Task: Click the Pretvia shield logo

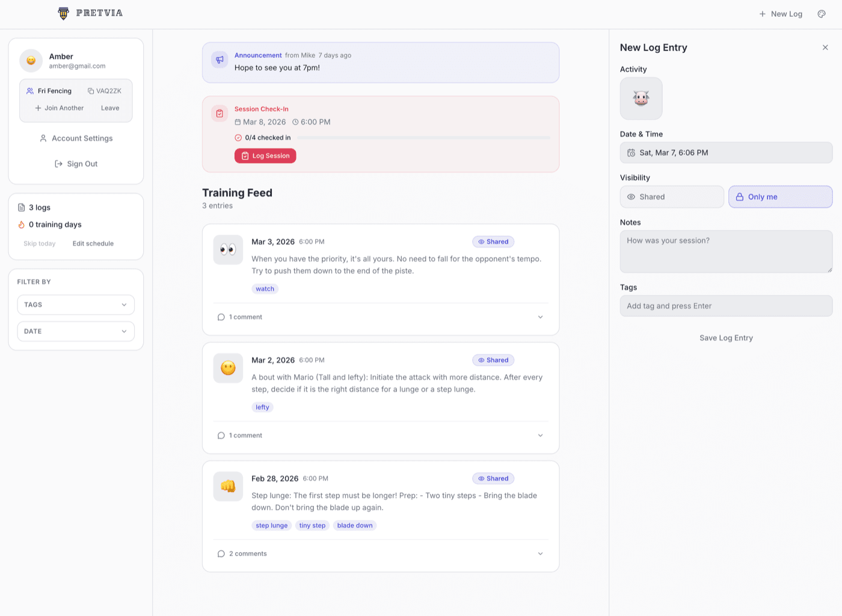Action: (63, 13)
